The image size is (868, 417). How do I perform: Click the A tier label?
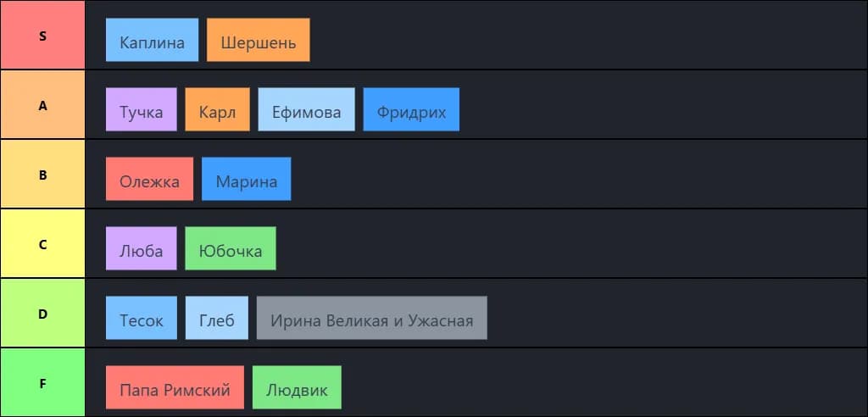[42, 104]
